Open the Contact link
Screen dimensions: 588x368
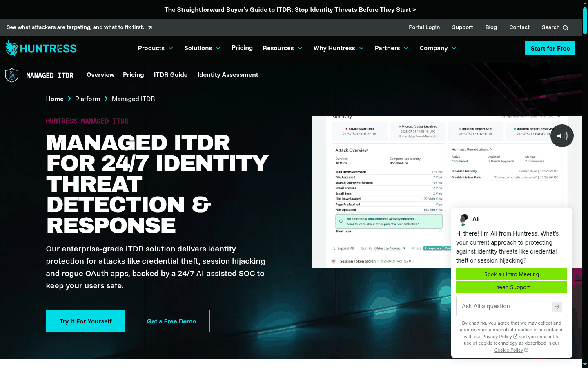(x=519, y=27)
